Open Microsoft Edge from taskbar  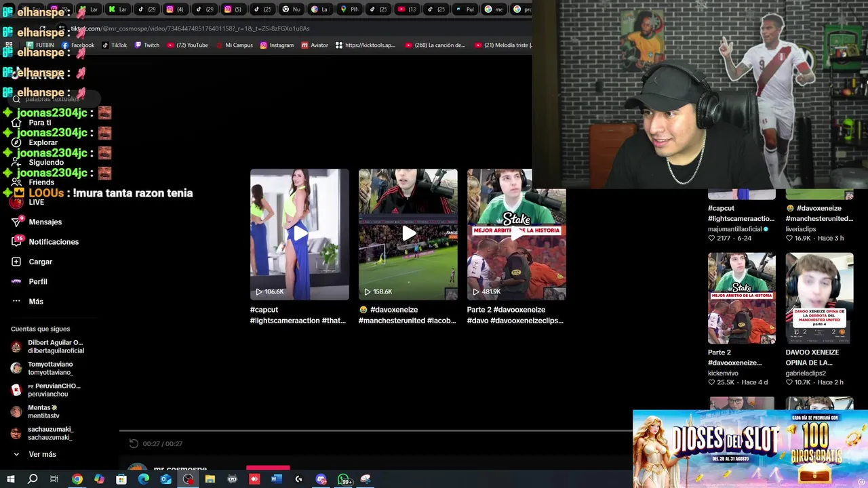pos(144,479)
